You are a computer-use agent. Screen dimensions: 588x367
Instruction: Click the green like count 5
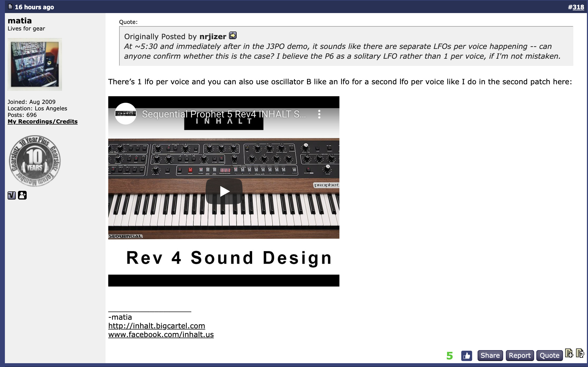450,356
